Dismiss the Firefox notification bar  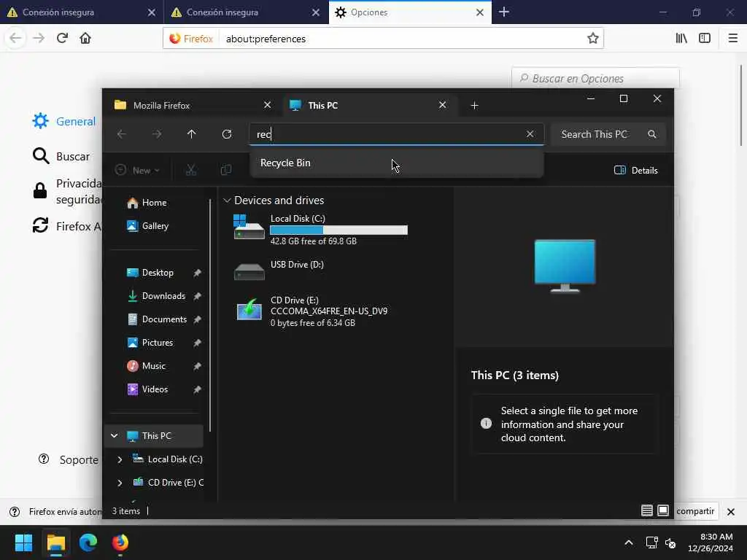click(x=731, y=511)
